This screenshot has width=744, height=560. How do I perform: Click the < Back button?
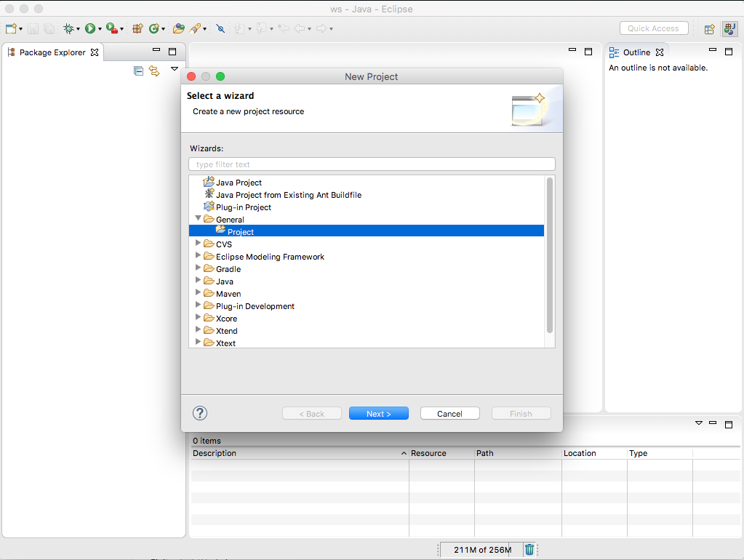tap(312, 413)
